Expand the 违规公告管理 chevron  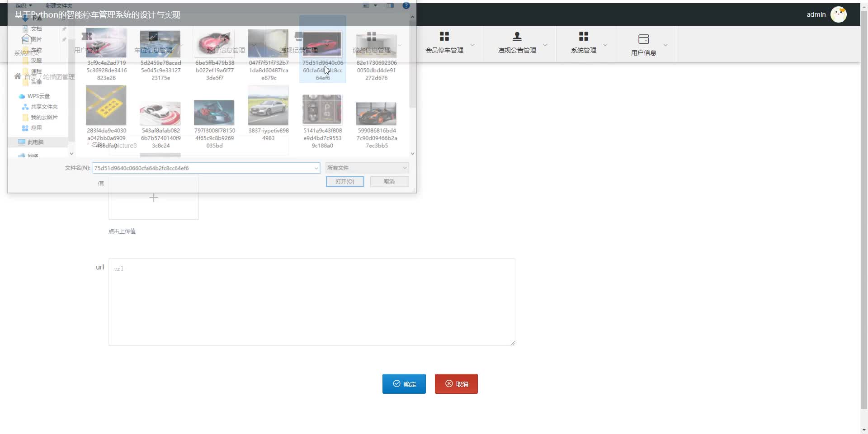[x=545, y=45]
